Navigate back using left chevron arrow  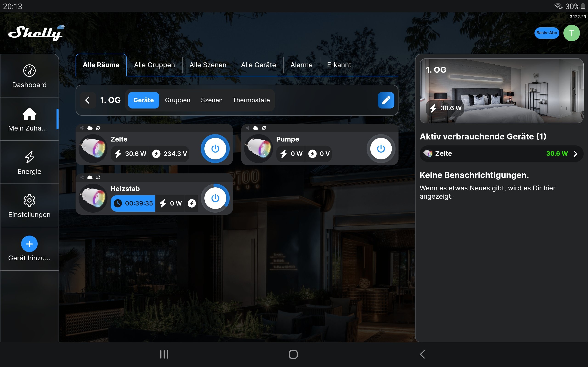(87, 100)
